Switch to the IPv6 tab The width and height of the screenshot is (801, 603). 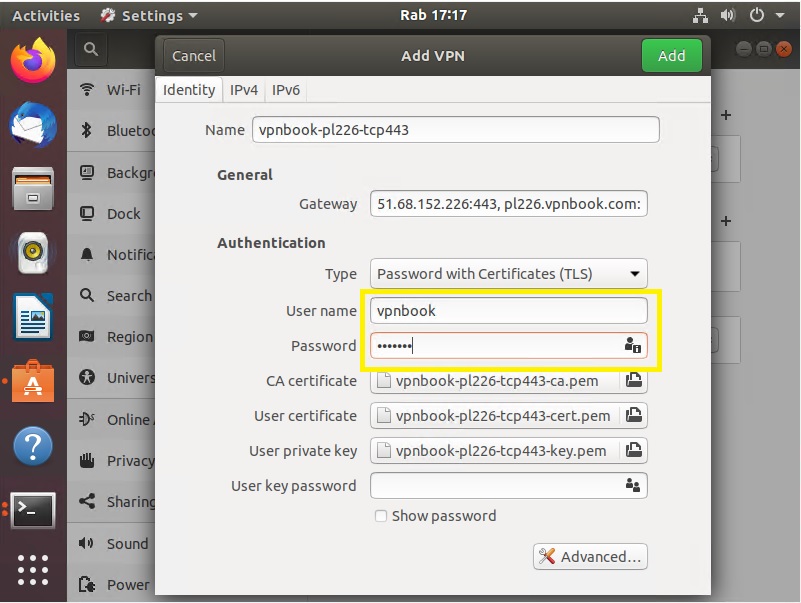(x=286, y=90)
